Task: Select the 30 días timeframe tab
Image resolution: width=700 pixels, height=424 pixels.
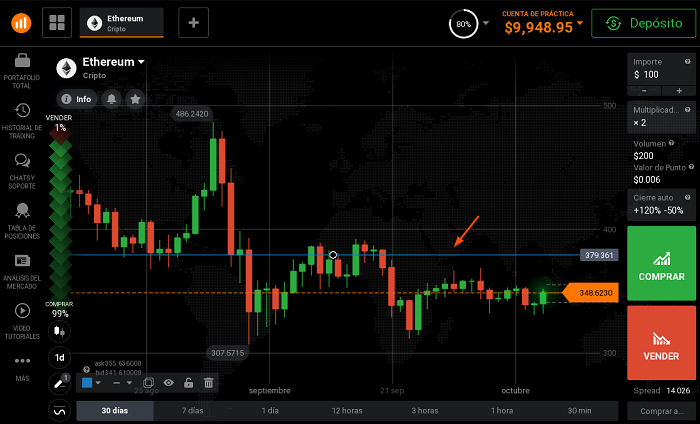Action: click(115, 411)
